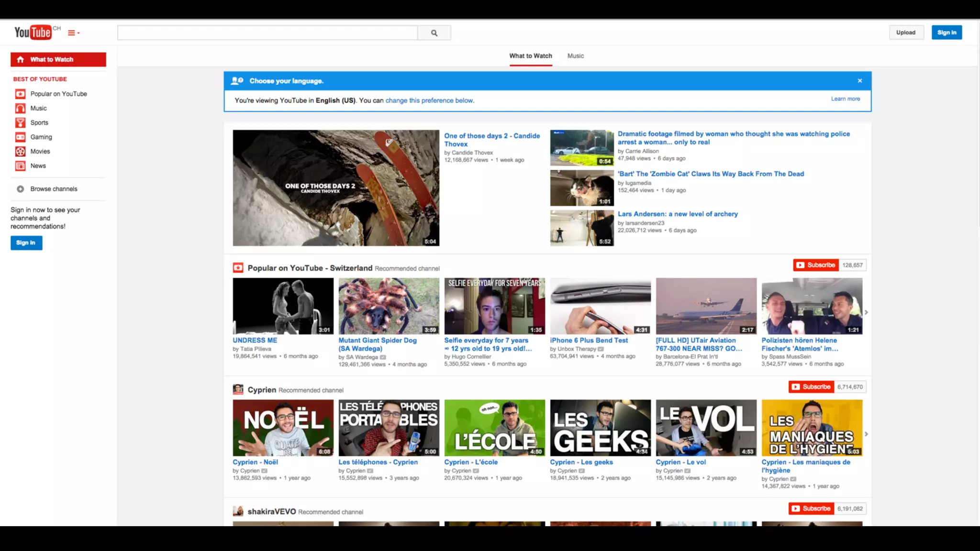The image size is (980, 551).
Task: Dismiss the Choose your language banner
Action: point(860,81)
